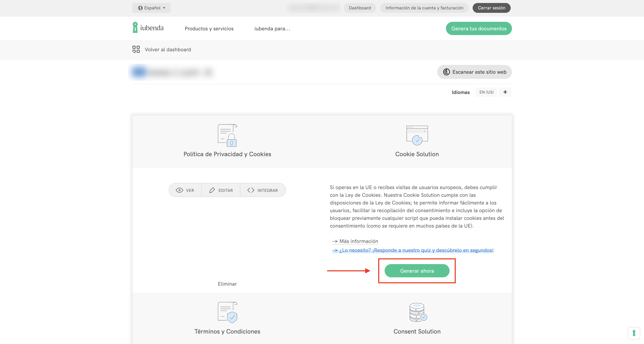
Task: Open the Productos y servicios menu
Action: click(x=209, y=28)
